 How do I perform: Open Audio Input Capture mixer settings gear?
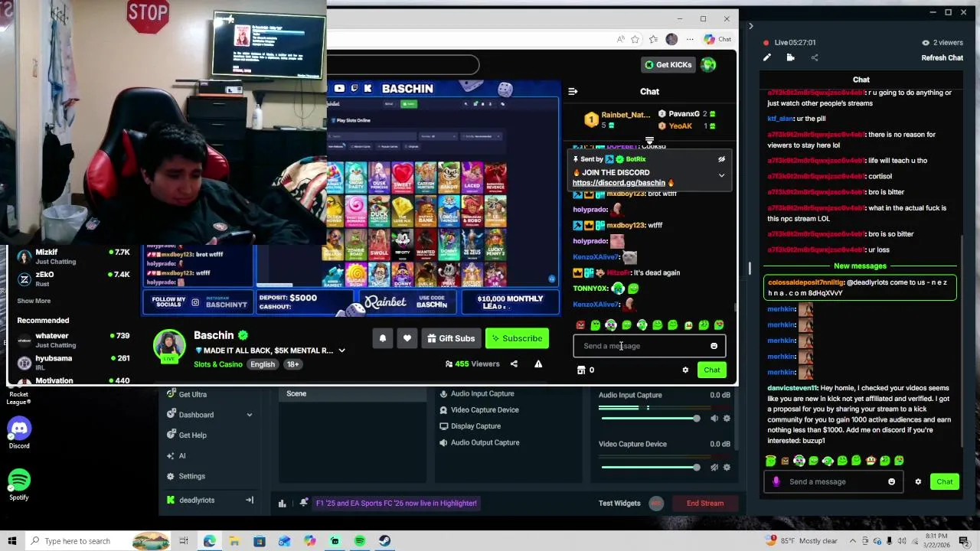click(x=727, y=419)
